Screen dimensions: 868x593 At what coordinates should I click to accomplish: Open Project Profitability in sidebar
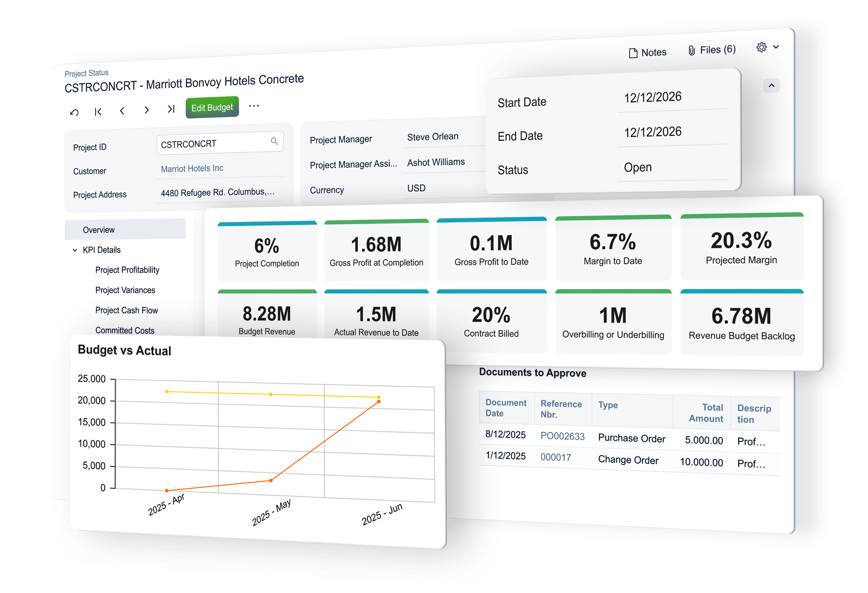pos(127,270)
